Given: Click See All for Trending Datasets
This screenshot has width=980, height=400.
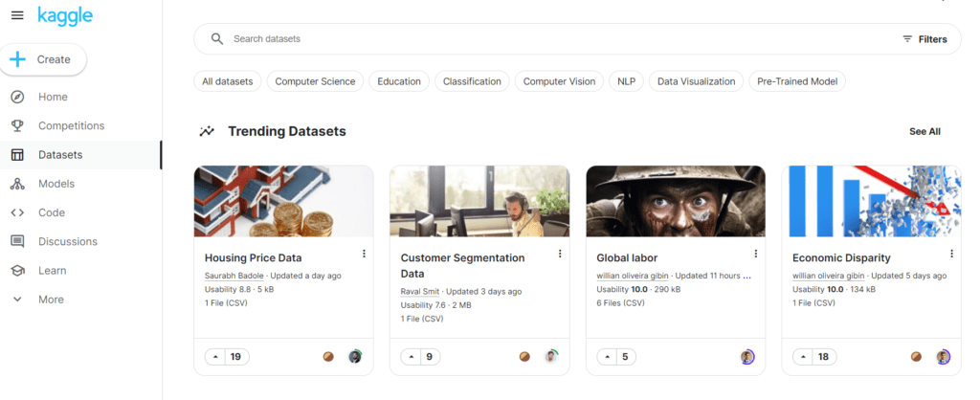Looking at the screenshot, I should [x=925, y=131].
